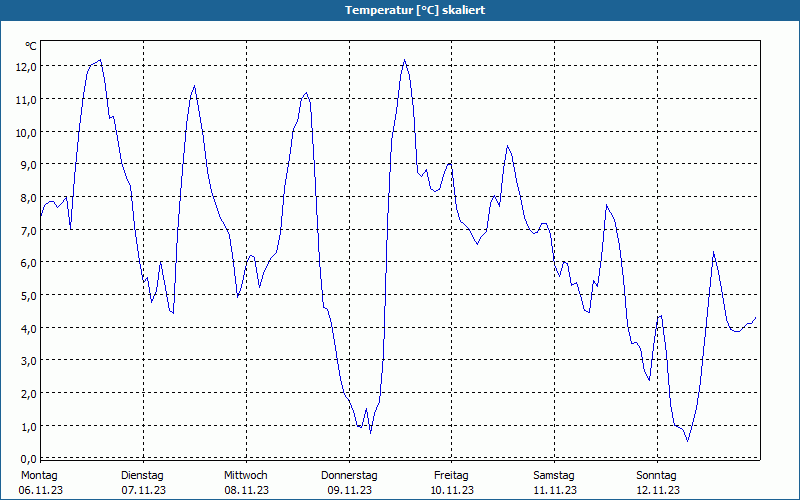The image size is (800, 500).
Task: Click the 3,0 y-axis value
Action: (x=28, y=361)
